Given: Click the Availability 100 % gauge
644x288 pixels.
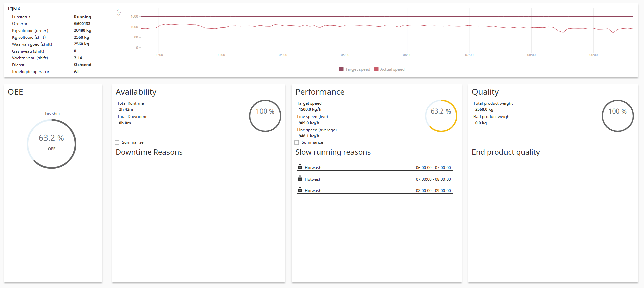Looking at the screenshot, I should coord(265,116).
